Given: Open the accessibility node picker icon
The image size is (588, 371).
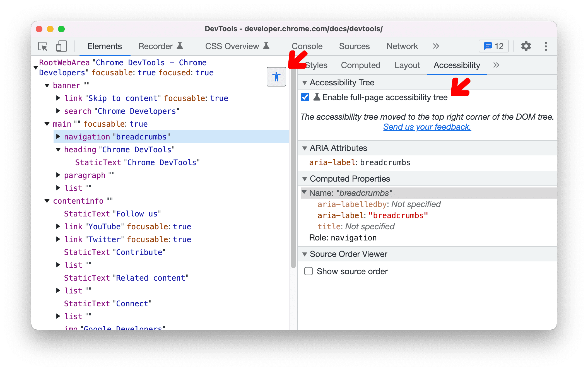Looking at the screenshot, I should [276, 77].
